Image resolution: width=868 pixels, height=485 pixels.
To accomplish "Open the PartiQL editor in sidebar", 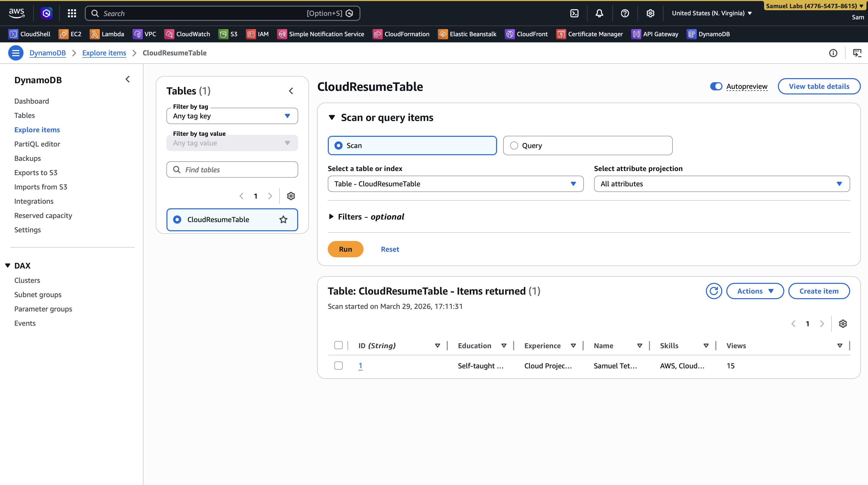I will tap(37, 144).
